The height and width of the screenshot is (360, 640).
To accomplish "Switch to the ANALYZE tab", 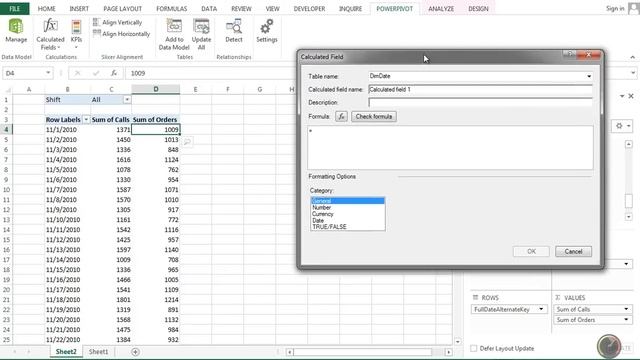I will point(441,9).
